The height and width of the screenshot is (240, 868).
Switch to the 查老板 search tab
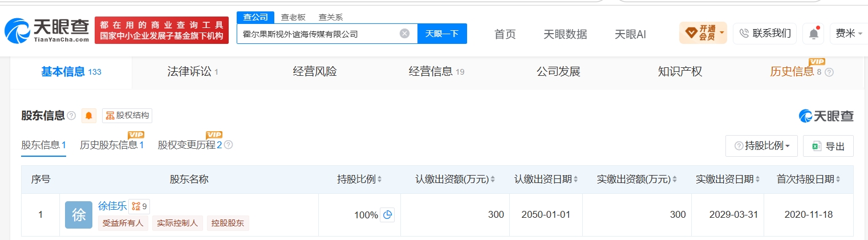pos(293,17)
